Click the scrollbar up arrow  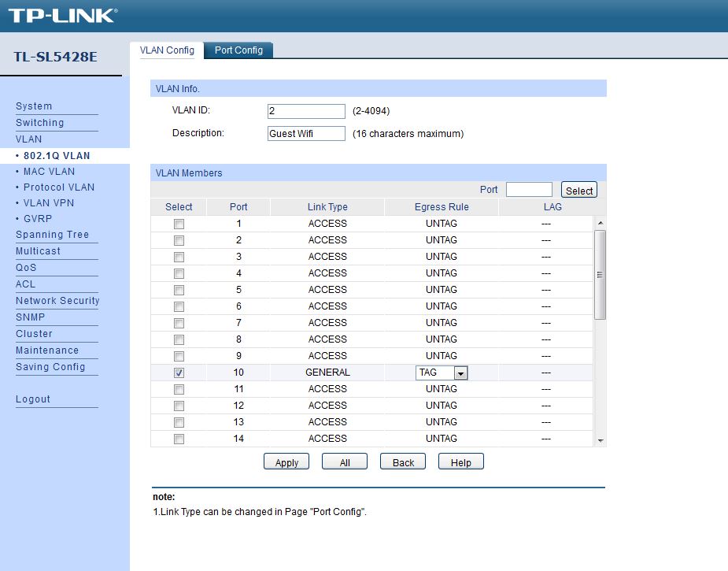pyautogui.click(x=601, y=223)
